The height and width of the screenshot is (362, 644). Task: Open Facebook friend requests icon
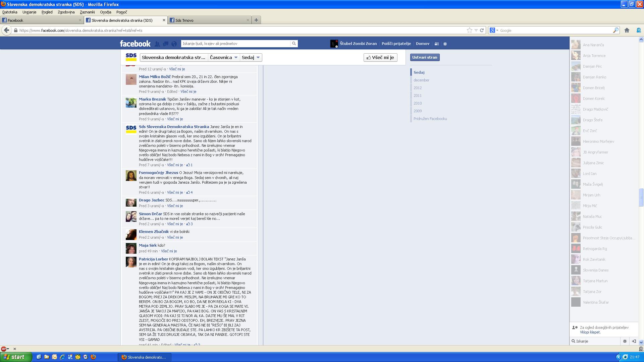157,44
